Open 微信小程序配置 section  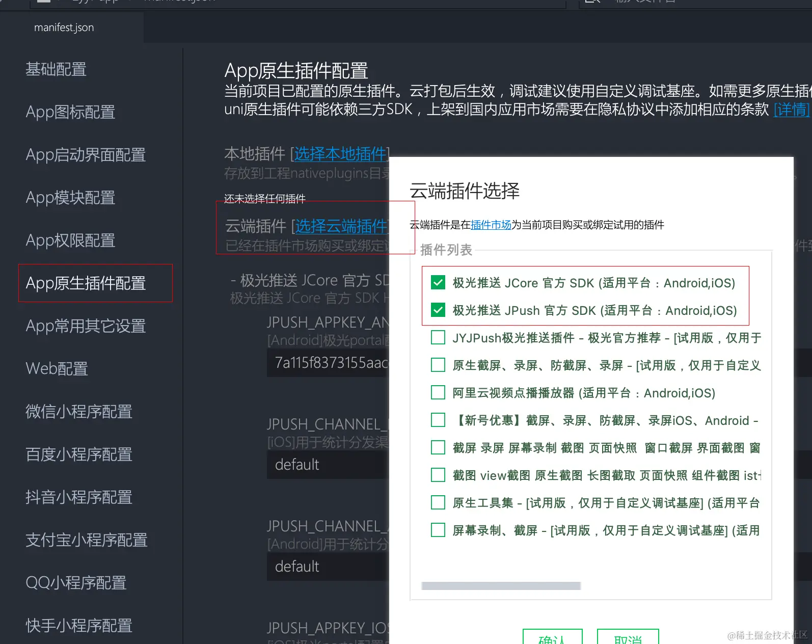click(79, 412)
